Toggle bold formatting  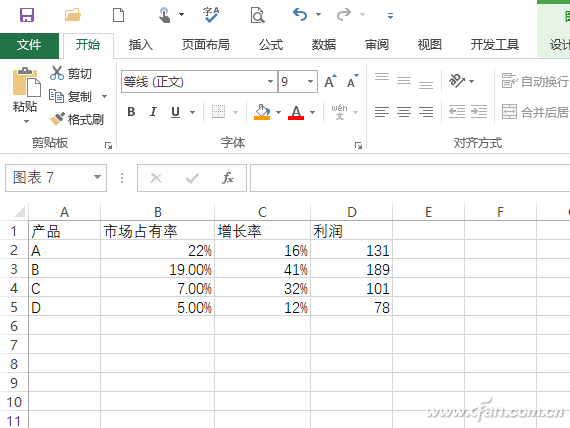[x=132, y=112]
